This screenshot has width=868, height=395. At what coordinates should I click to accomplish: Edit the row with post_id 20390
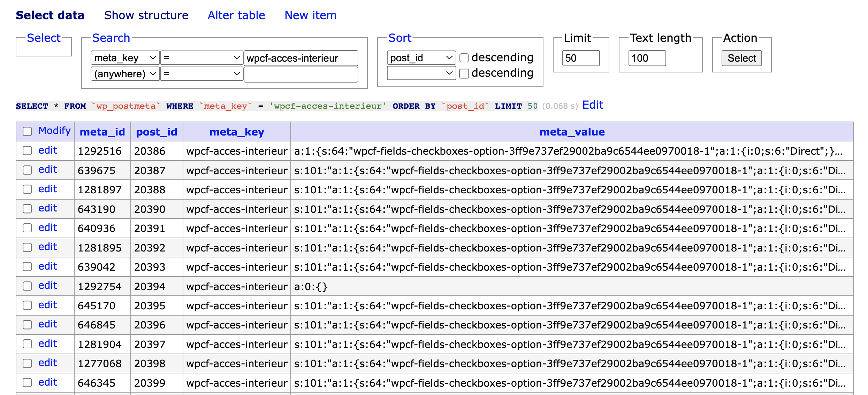pyautogui.click(x=47, y=208)
